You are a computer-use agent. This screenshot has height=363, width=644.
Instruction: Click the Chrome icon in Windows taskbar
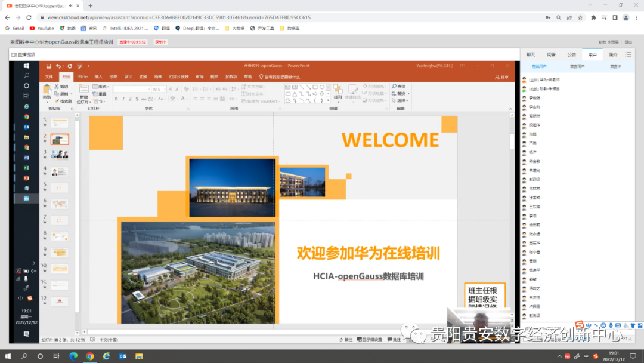point(90,356)
